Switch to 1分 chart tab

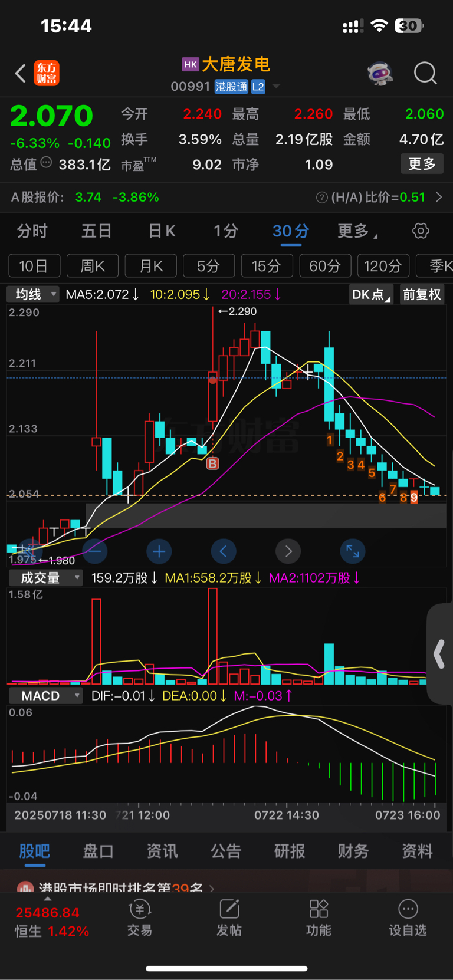tap(225, 231)
